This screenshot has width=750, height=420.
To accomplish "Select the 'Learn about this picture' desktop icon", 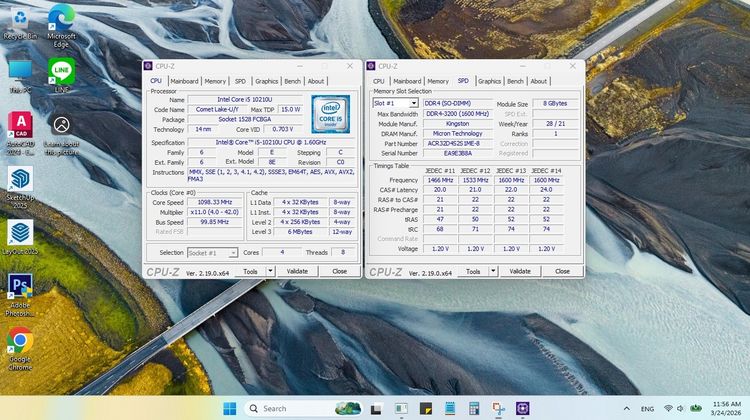I will (x=61, y=135).
